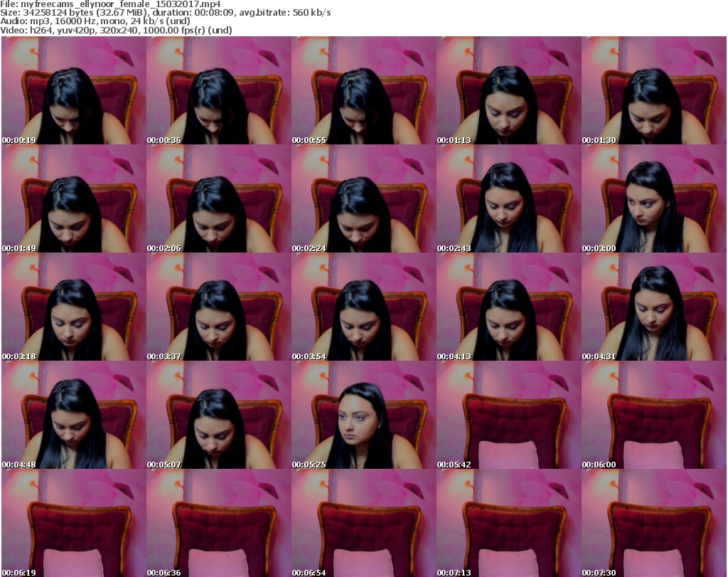Image resolution: width=728 pixels, height=577 pixels.
Task: Open the frame at 00:01:49
Action: click(x=74, y=198)
